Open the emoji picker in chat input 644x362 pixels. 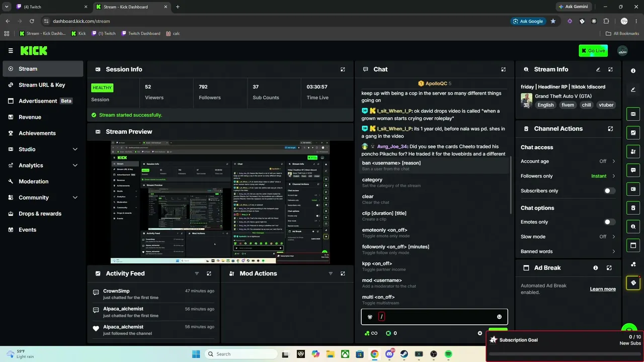tap(499, 317)
